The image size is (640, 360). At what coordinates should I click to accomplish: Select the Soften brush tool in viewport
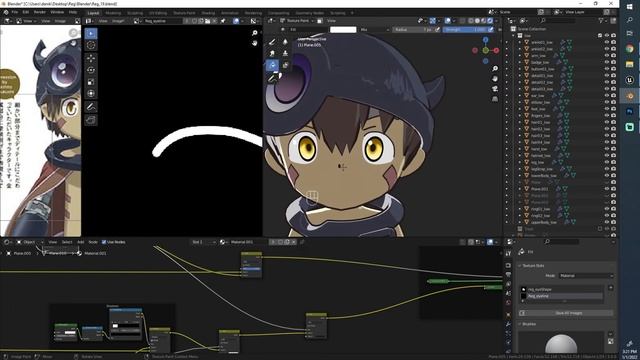click(x=285, y=42)
